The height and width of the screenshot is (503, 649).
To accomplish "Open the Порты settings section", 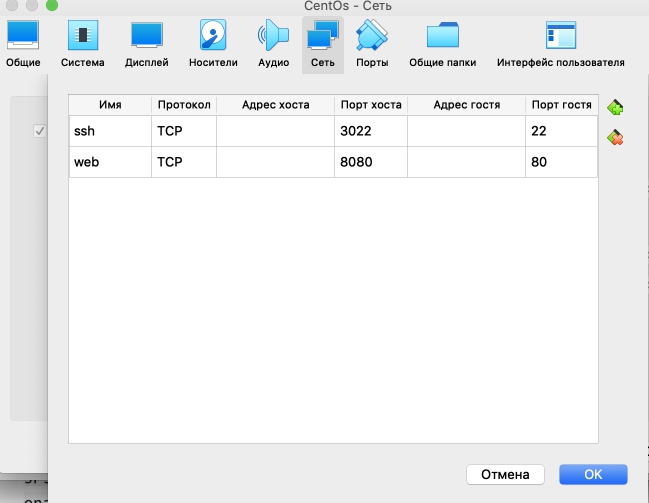I will (372, 43).
